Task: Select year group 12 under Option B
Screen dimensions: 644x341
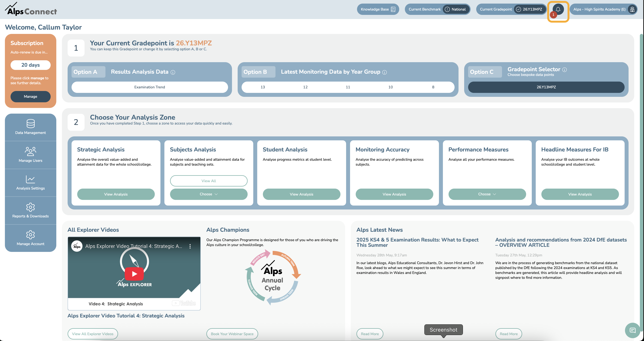Action: pyautogui.click(x=305, y=87)
